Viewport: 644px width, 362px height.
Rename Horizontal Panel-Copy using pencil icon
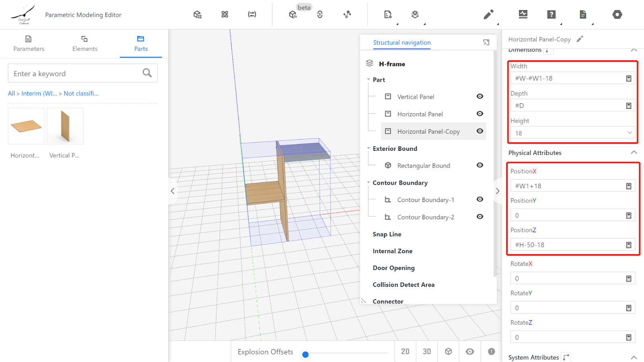click(580, 39)
